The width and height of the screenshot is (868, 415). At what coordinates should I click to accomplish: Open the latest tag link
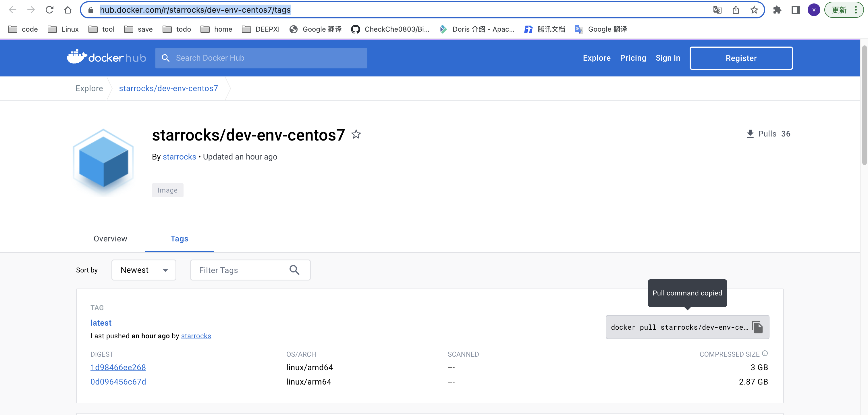point(101,323)
